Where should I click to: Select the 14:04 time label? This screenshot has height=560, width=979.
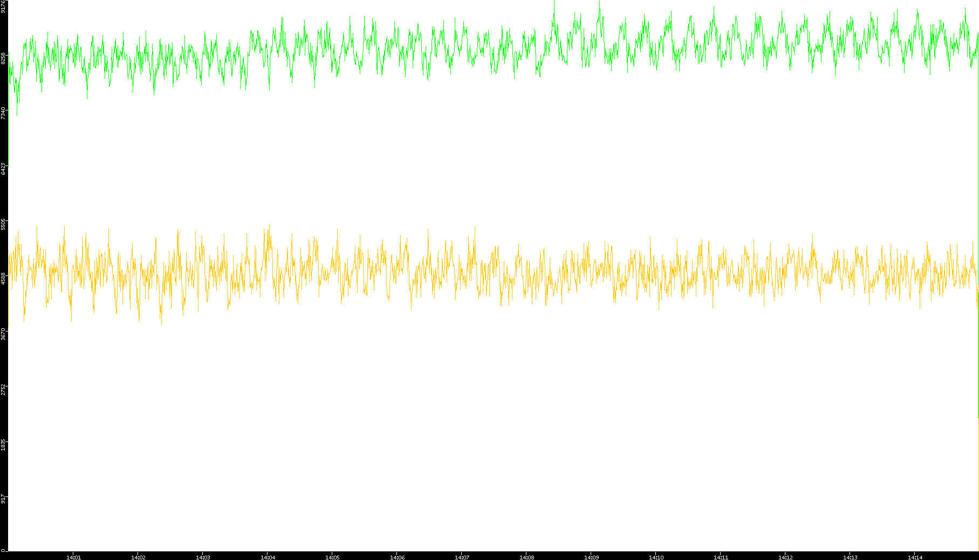click(x=268, y=557)
